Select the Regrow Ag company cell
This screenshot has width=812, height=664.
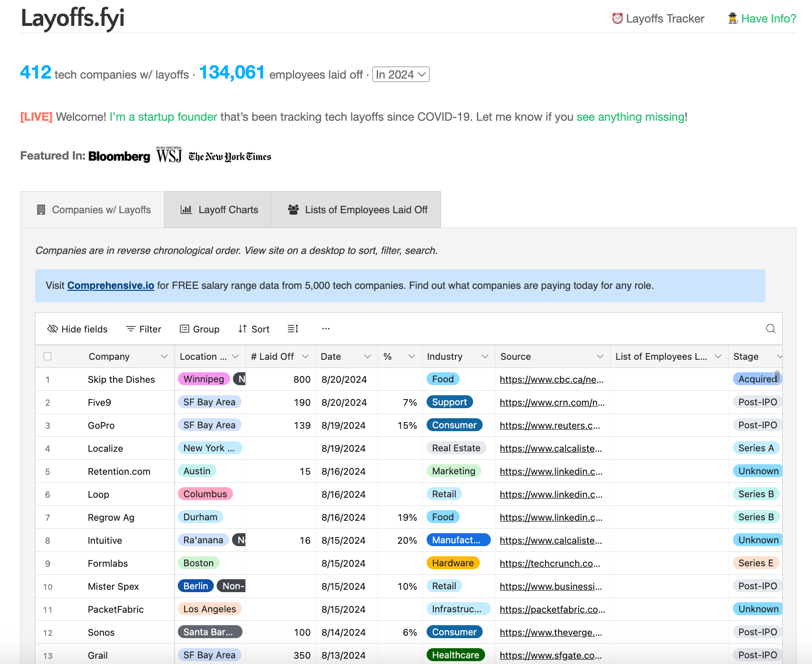[111, 517]
